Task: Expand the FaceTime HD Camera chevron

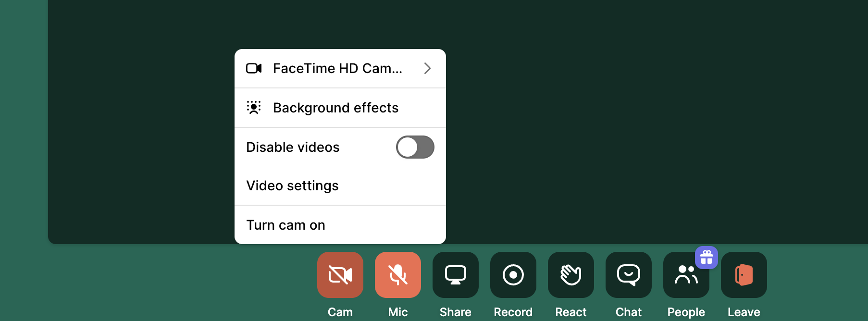Action: pos(427,68)
